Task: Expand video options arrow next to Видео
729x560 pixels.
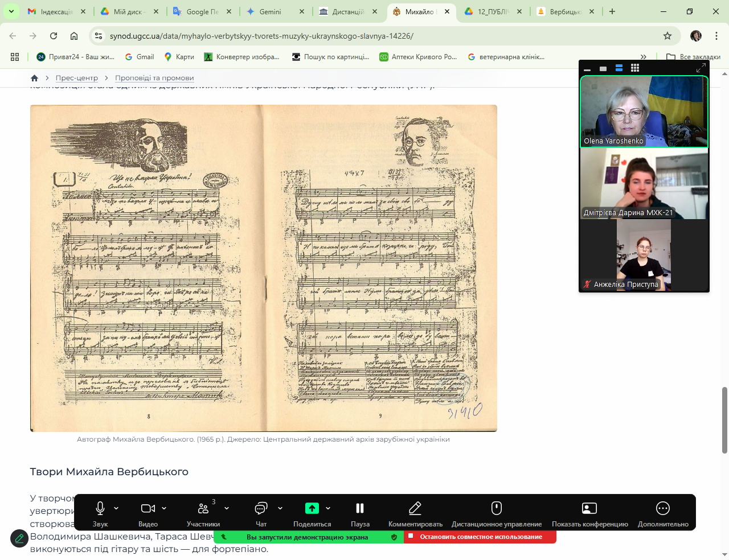Action: (x=164, y=508)
